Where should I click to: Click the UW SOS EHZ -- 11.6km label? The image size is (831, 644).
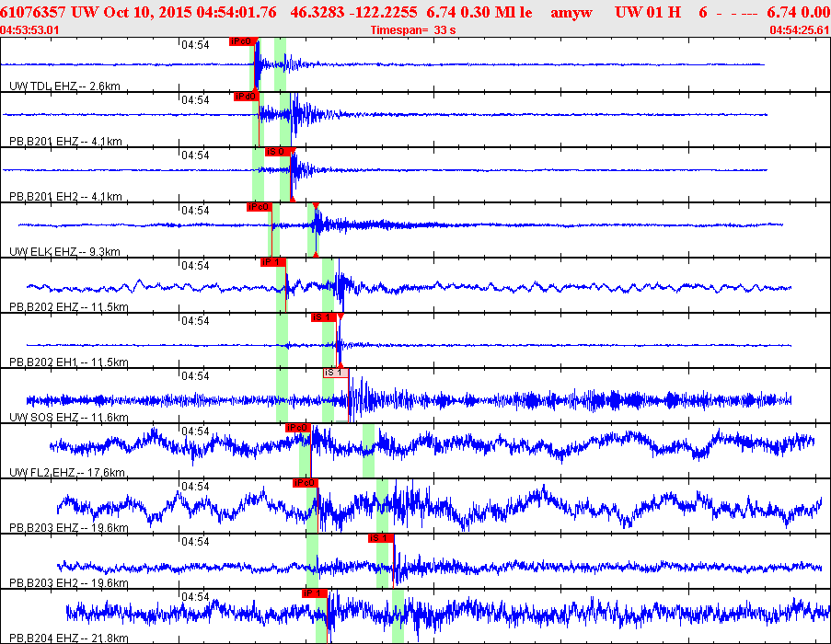[x=69, y=418]
